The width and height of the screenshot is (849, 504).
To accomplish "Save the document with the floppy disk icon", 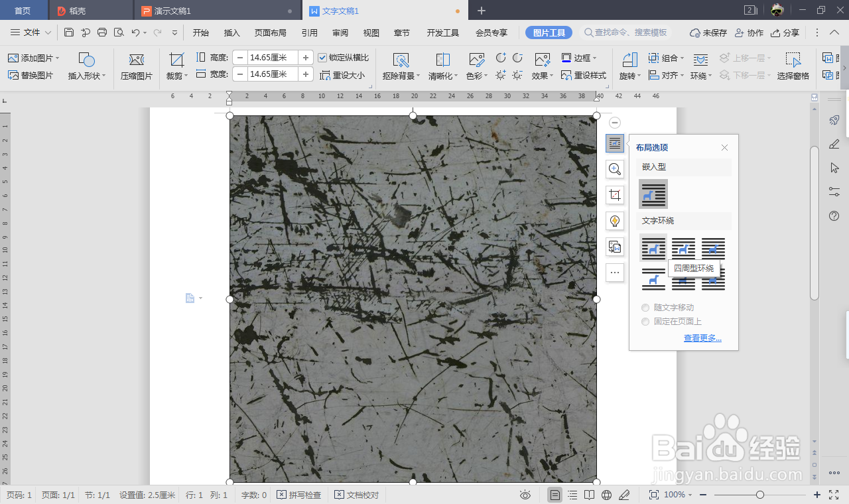I will [69, 32].
